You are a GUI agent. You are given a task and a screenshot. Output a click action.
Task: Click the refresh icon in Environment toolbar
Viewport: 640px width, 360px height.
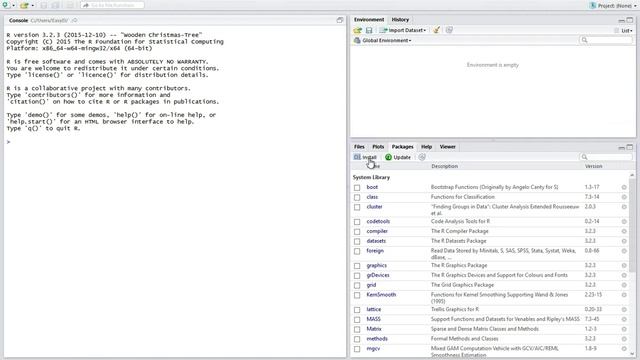[449, 30]
